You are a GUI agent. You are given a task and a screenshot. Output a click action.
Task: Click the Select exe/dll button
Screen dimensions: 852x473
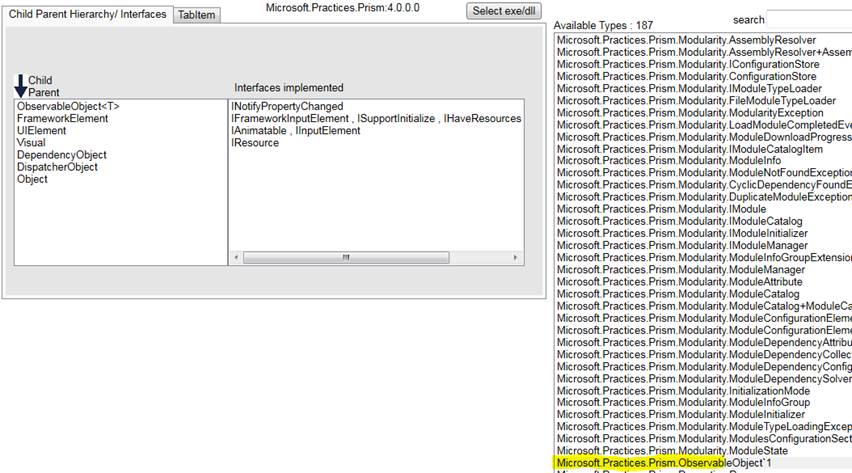tap(504, 11)
